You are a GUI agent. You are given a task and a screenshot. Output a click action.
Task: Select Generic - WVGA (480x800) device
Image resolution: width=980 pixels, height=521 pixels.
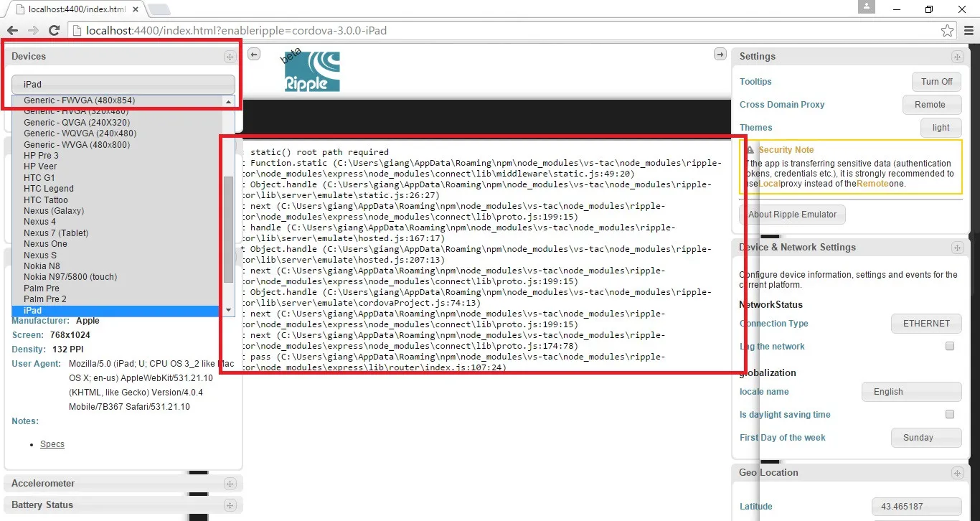pos(118,145)
